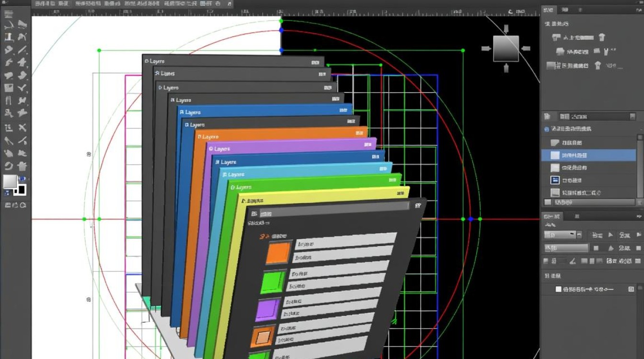Open the options icon on the orange Layers panel
The image size is (644, 359).
point(359,133)
